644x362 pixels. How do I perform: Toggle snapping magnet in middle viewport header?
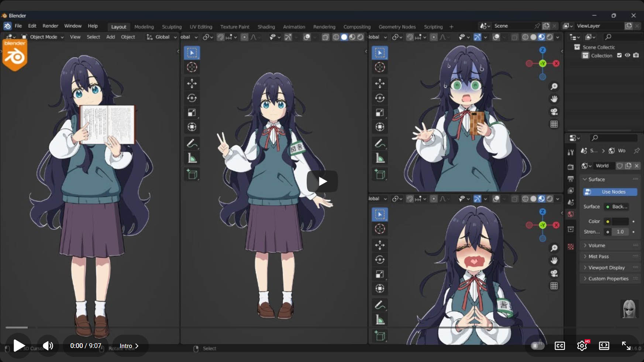pos(220,37)
